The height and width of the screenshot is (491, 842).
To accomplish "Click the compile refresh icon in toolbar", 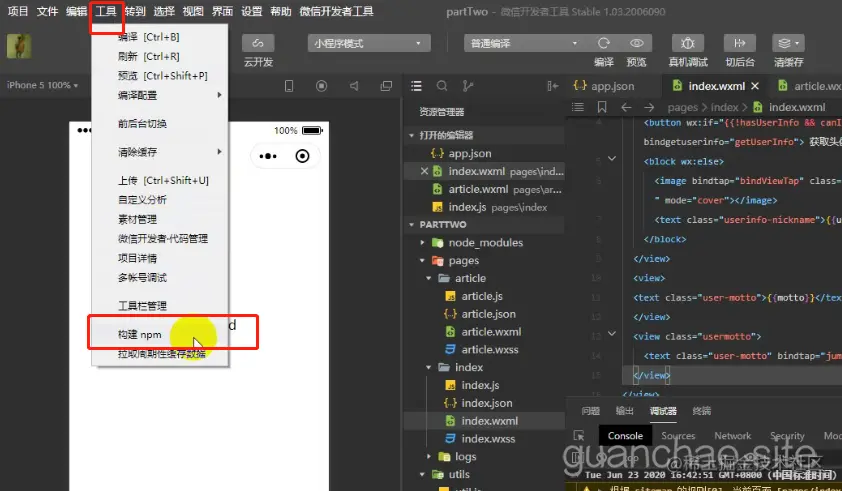I will click(x=604, y=43).
